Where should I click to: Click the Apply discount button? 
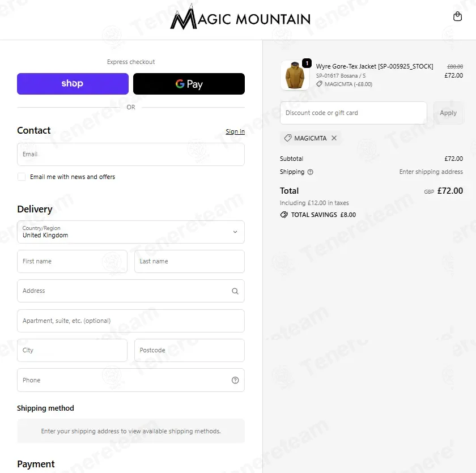tap(448, 113)
